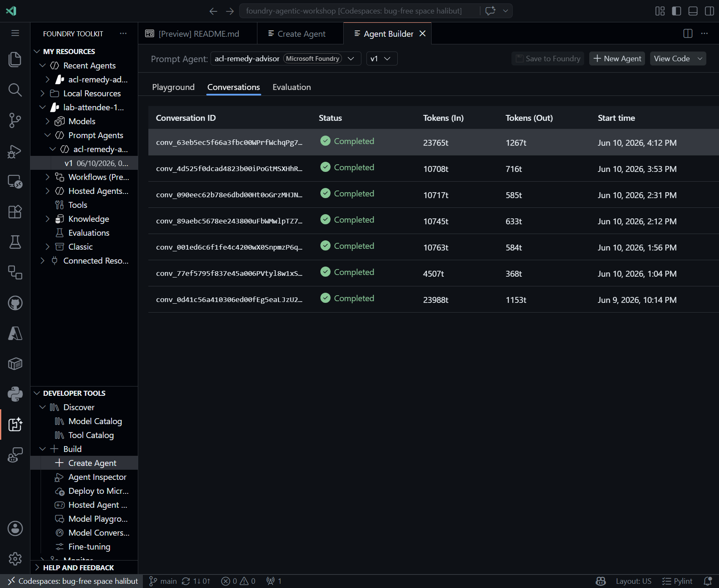Image resolution: width=719 pixels, height=588 pixels.
Task: Open the GitHub icon in activity bar
Action: click(x=15, y=303)
